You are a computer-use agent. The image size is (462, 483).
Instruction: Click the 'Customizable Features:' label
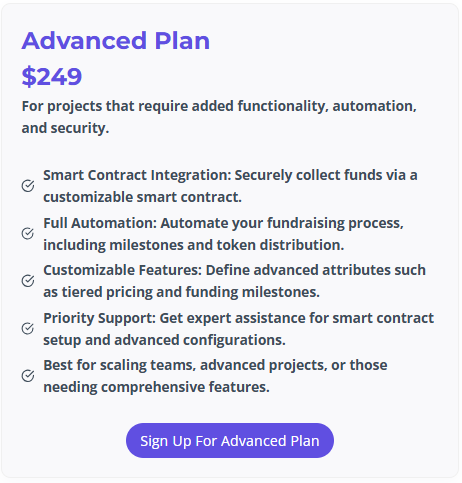(123, 270)
